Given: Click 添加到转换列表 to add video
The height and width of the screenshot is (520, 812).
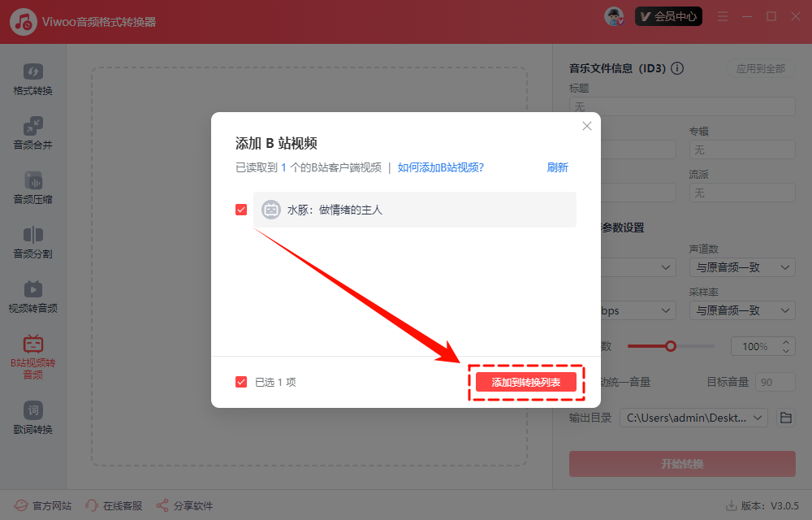Looking at the screenshot, I should coord(526,382).
